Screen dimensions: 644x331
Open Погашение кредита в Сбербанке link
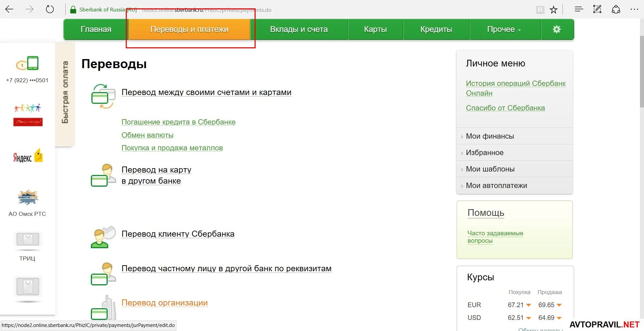pos(178,122)
